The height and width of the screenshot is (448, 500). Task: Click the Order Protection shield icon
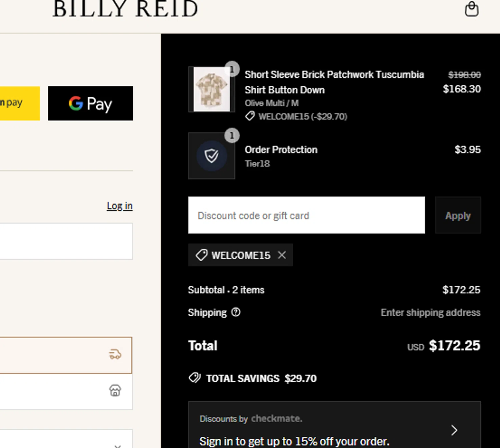(x=211, y=156)
